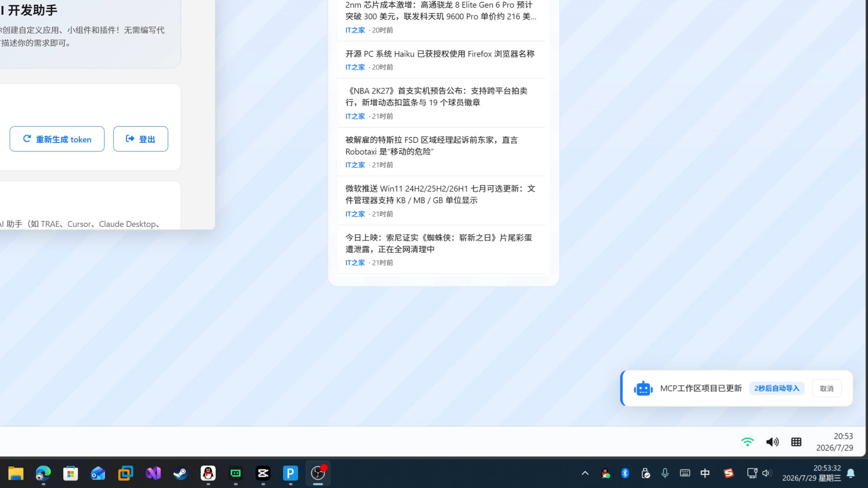The width and height of the screenshot is (868, 488).
Task: Click the 20:53 clock in the white bar
Action: coord(835,441)
